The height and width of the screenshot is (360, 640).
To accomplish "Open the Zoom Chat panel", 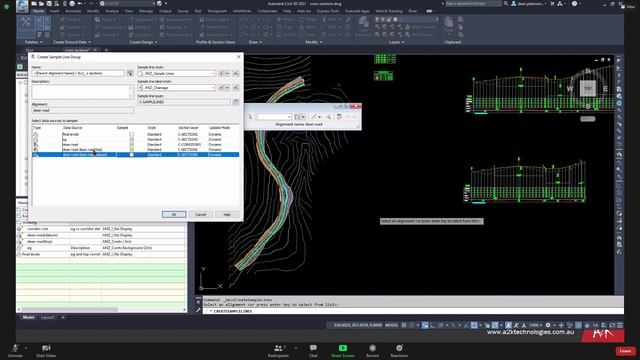I will (313, 348).
